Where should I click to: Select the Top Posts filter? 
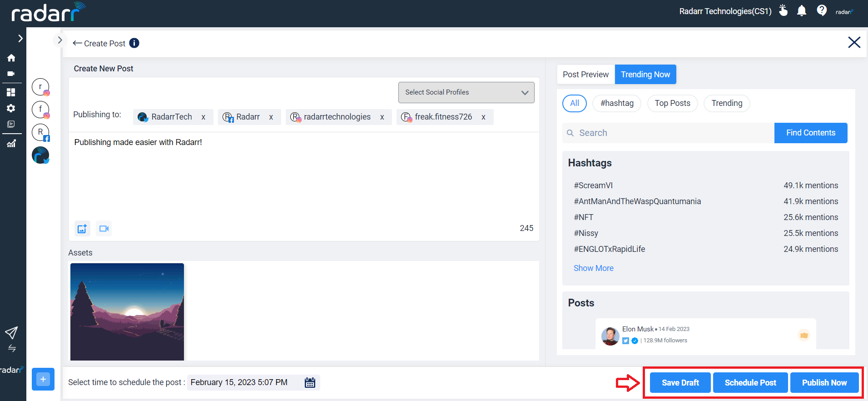[672, 103]
